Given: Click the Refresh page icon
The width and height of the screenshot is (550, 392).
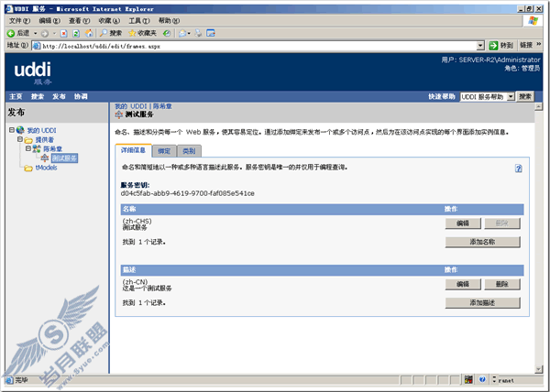Looking at the screenshot, I should 76,34.
